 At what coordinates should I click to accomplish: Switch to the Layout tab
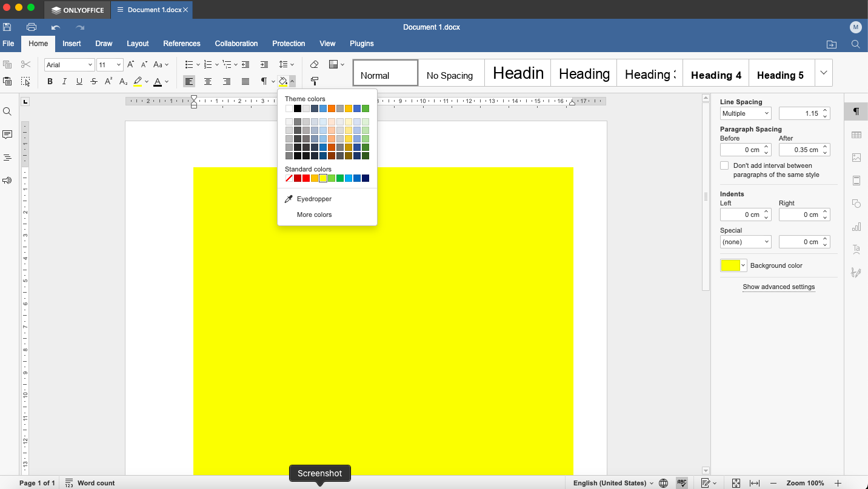[x=138, y=44]
